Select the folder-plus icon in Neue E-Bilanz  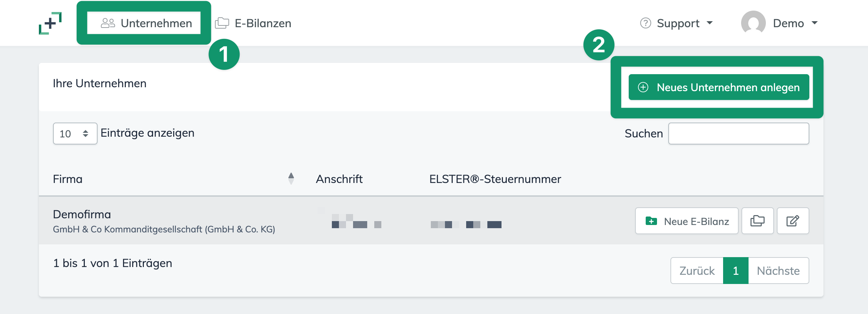point(651,221)
